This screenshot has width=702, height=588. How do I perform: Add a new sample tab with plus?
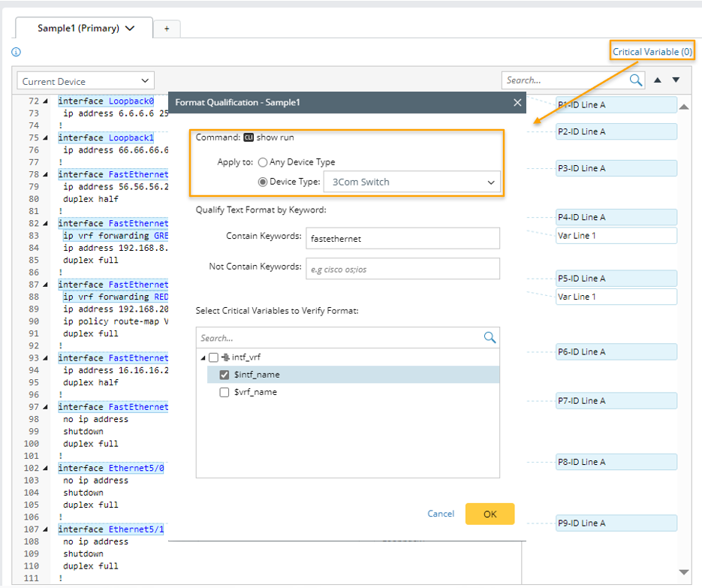[167, 29]
